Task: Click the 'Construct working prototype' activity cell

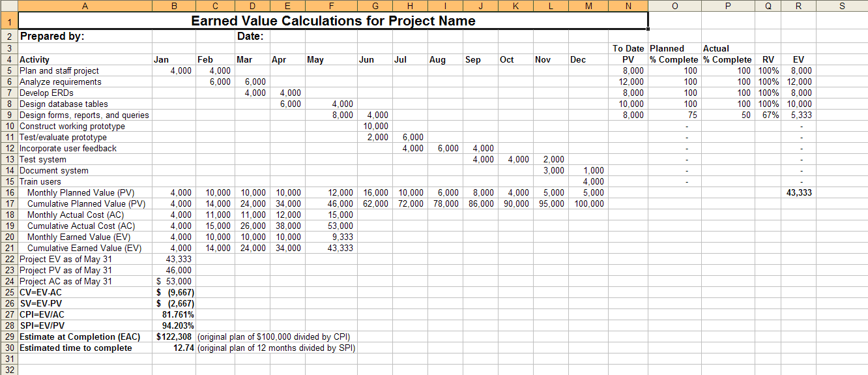Action: pyautogui.click(x=72, y=127)
